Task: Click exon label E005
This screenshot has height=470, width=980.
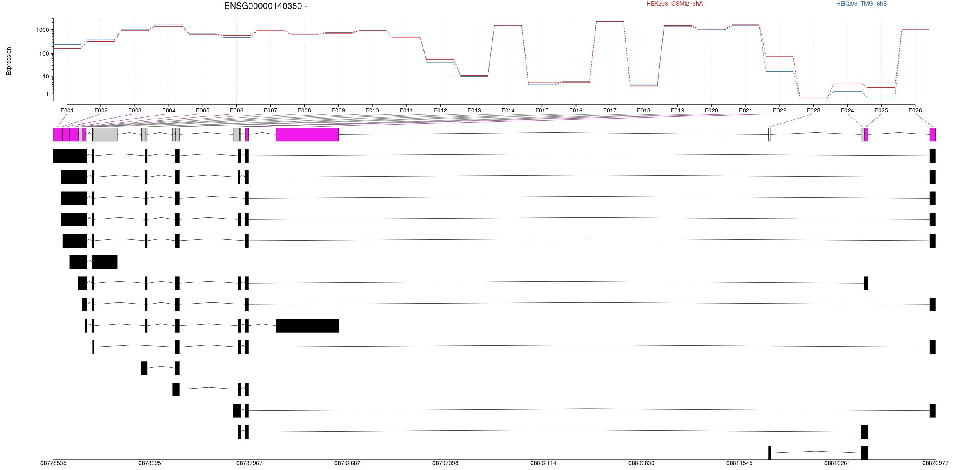Action: pyautogui.click(x=203, y=110)
